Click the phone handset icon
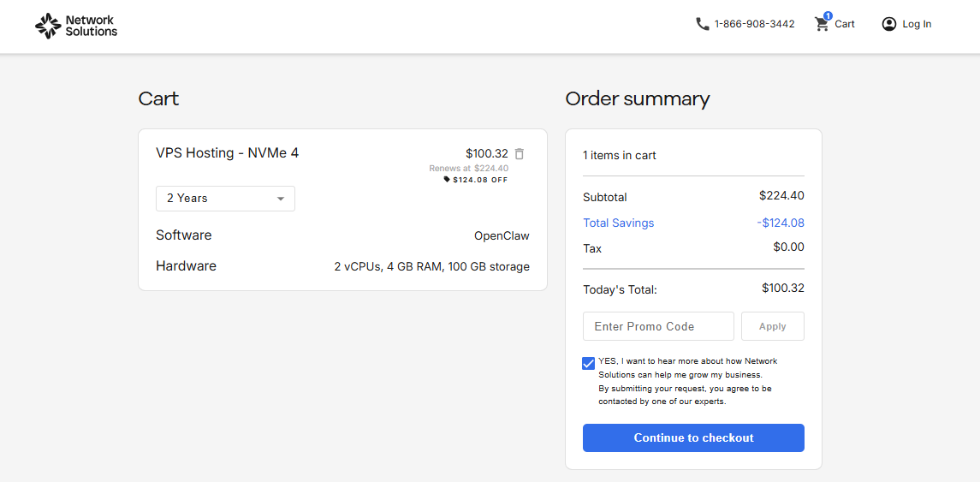This screenshot has height=482, width=980. [703, 24]
